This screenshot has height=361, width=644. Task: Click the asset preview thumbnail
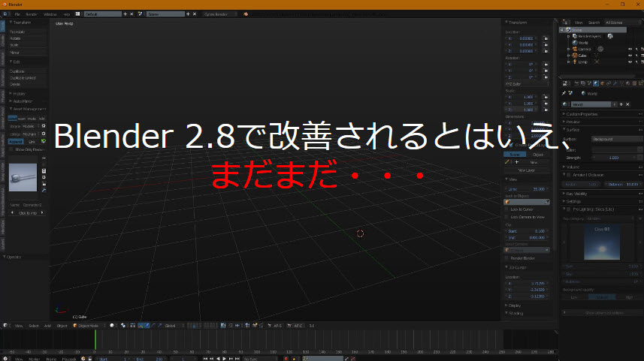[23, 177]
